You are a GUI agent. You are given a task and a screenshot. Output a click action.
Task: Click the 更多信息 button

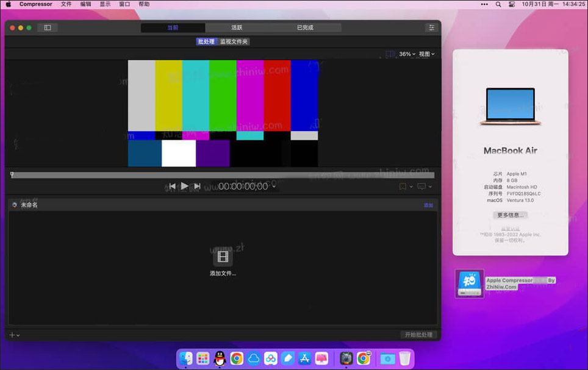coord(510,215)
